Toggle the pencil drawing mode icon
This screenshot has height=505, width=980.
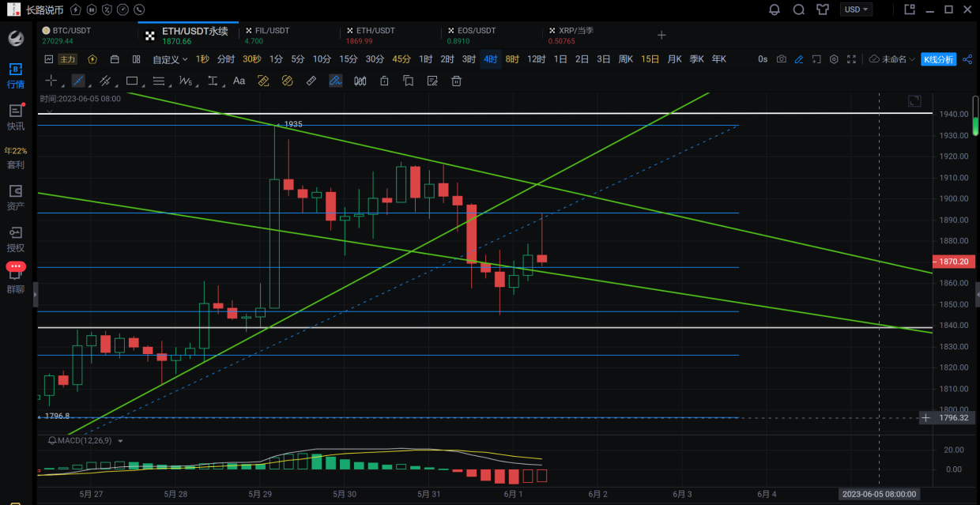799,59
